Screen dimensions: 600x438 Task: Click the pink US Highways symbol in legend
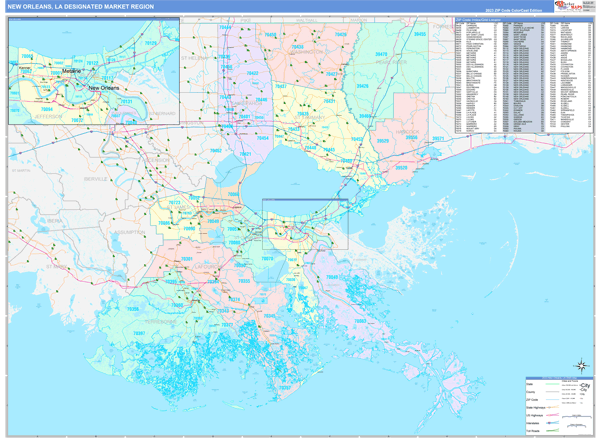click(553, 415)
